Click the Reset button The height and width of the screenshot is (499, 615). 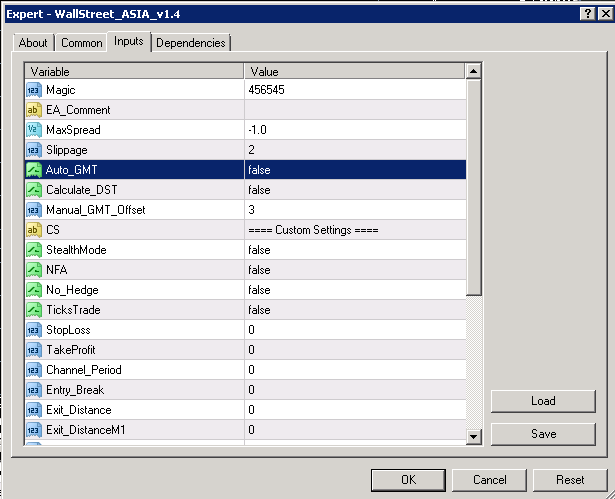tap(570, 480)
